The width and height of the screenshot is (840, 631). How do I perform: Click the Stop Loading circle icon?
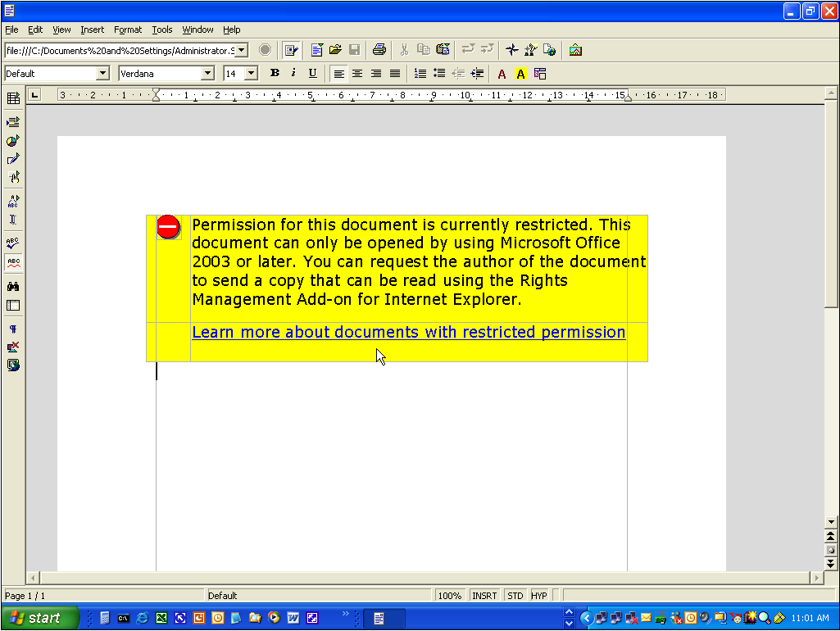click(x=265, y=50)
